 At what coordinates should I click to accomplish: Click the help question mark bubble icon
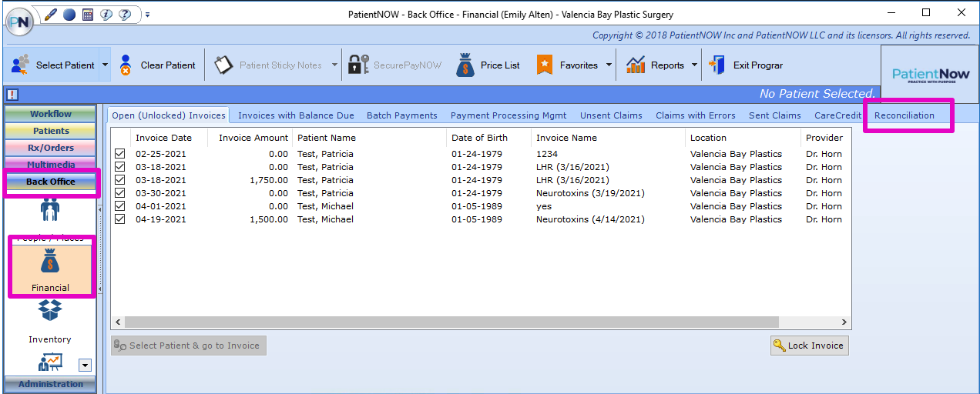pyautogui.click(x=124, y=14)
